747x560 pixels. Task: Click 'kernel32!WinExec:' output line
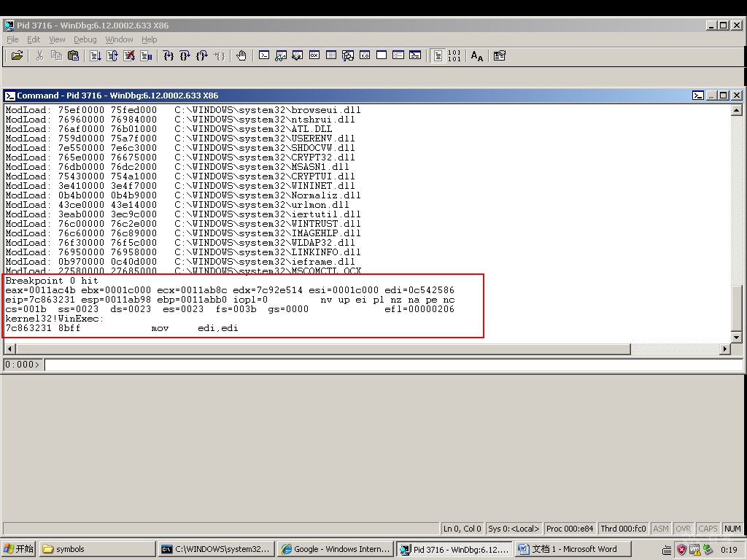point(54,319)
